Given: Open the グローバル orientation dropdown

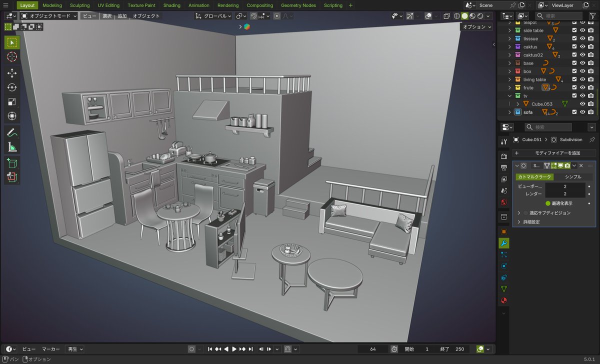Looking at the screenshot, I should coord(213,16).
